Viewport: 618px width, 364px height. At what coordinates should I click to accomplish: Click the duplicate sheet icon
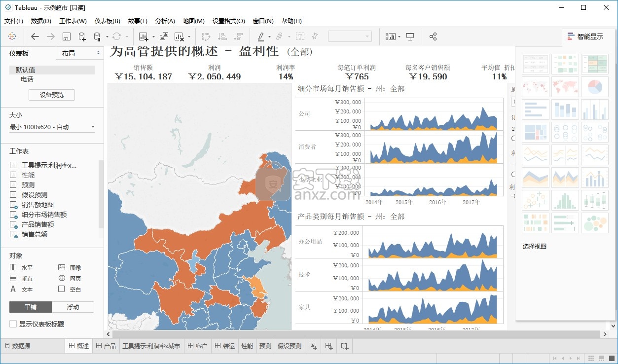[164, 36]
